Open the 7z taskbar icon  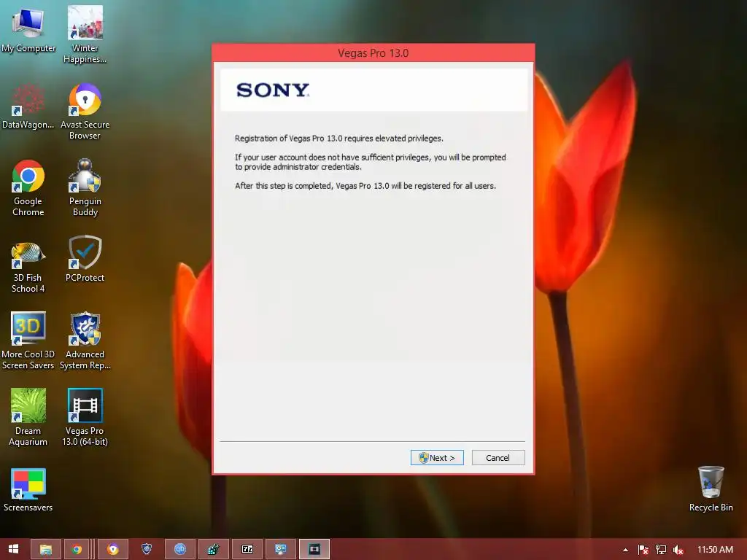pyautogui.click(x=247, y=549)
